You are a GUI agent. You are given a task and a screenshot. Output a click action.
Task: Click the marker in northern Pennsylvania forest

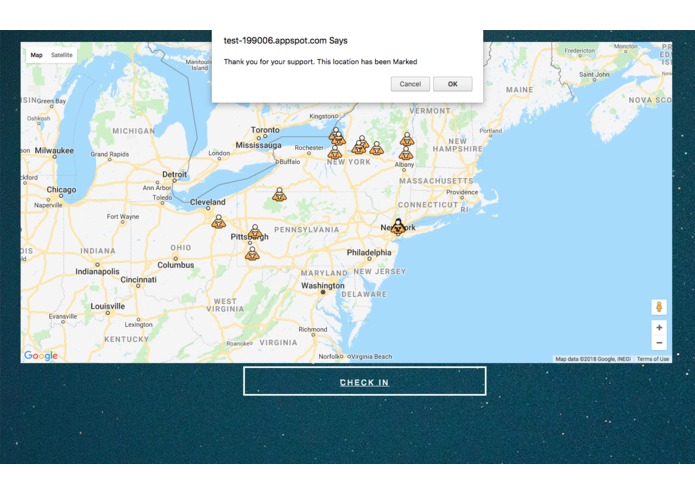pos(279,194)
